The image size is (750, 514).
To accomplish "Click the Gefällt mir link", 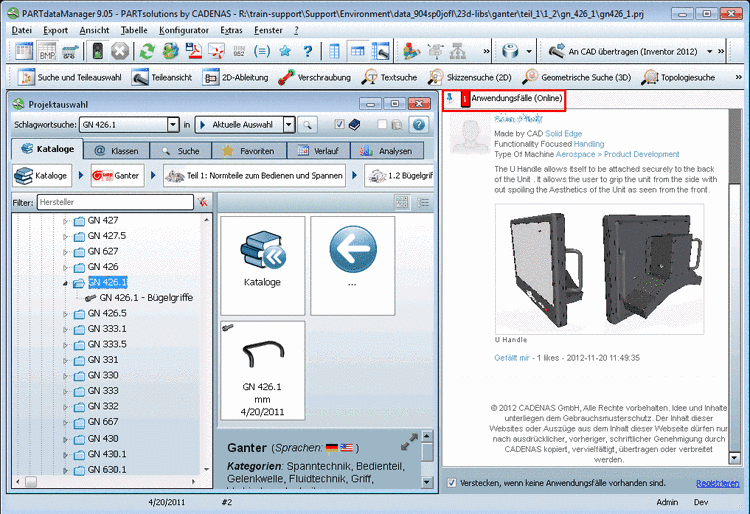I will point(512,358).
